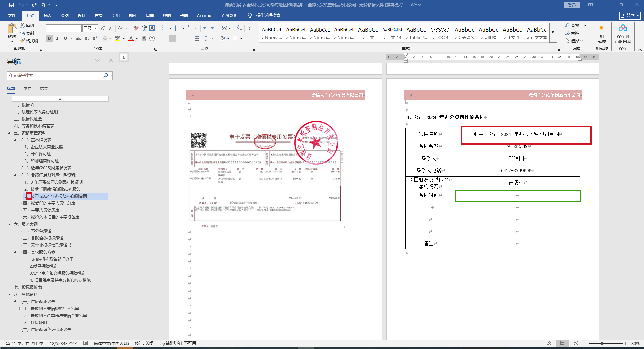Screen dimensions: 644x349
Task: Click the Format Painter (格式刷) tool
Action: click(29, 41)
